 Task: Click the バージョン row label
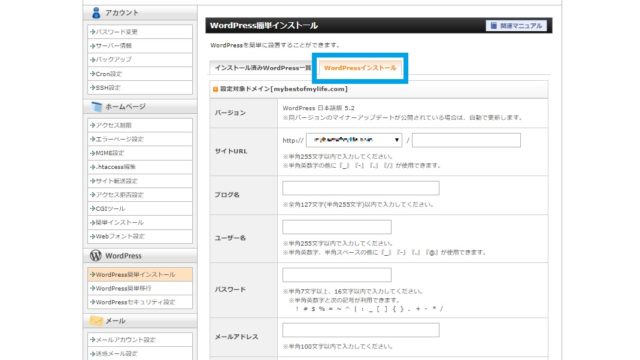coord(230,113)
